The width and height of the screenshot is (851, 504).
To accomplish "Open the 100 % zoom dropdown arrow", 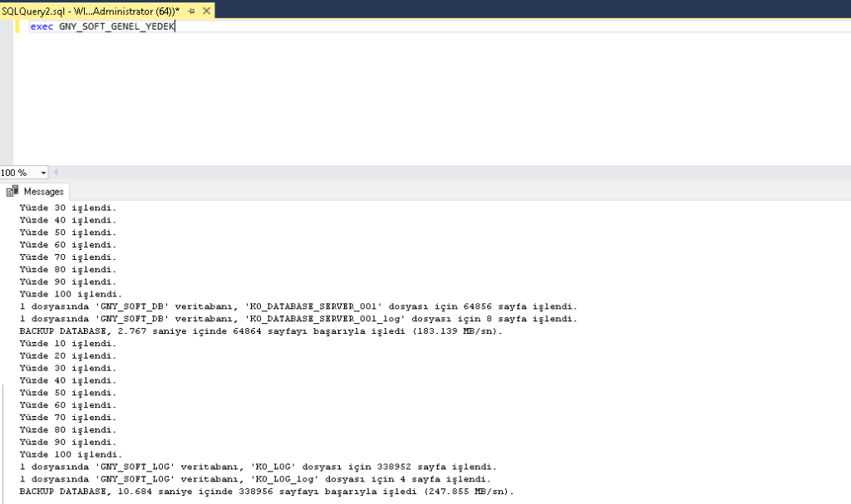I will (43, 173).
